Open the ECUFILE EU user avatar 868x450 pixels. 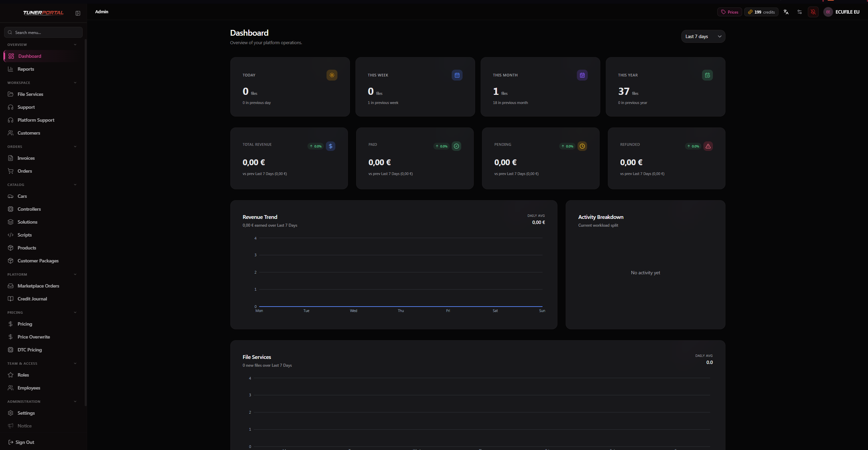[828, 12]
